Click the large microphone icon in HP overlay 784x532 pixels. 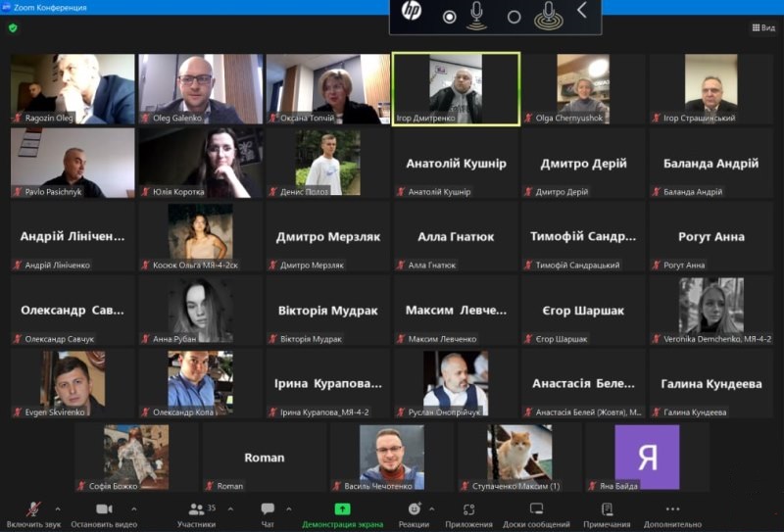(x=549, y=16)
